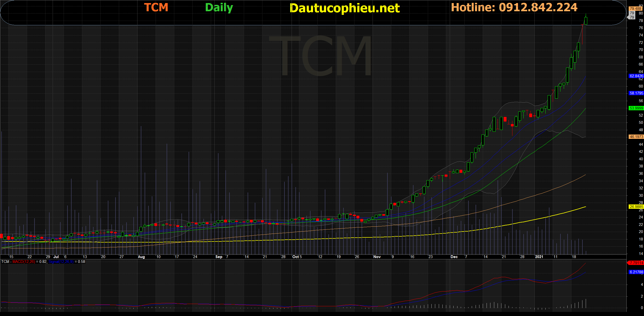Select the 2021 marker on date axis
Image resolution: width=644 pixels, height=316 pixels.
(x=539, y=257)
